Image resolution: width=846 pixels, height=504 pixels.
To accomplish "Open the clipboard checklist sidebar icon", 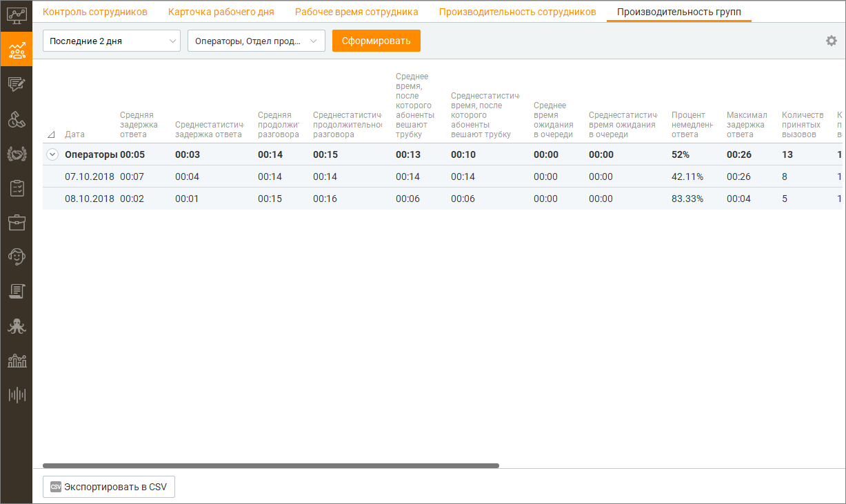I will 16,188.
